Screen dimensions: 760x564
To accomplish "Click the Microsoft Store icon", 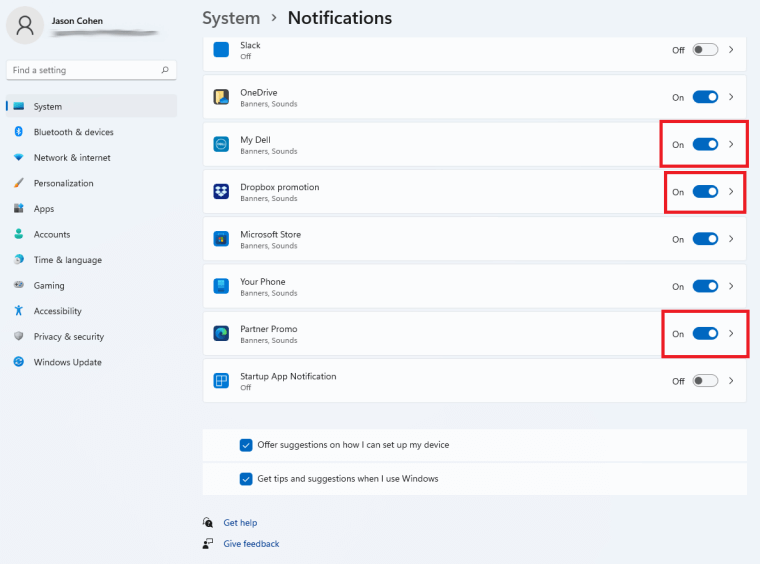I will 221,239.
